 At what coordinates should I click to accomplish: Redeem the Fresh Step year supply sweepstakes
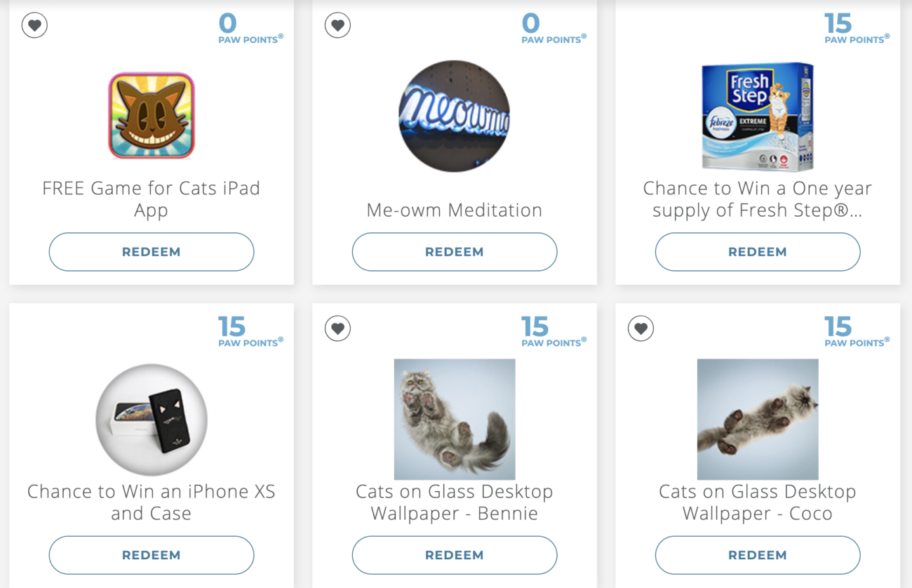coord(758,251)
